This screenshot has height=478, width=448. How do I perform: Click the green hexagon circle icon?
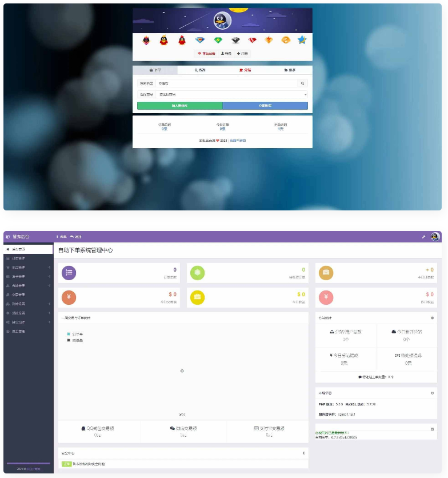197,273
